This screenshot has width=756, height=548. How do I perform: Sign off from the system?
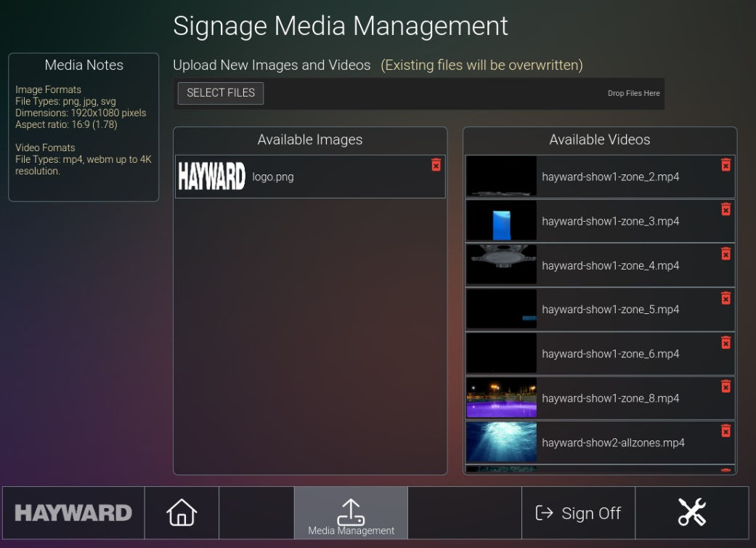(578, 512)
